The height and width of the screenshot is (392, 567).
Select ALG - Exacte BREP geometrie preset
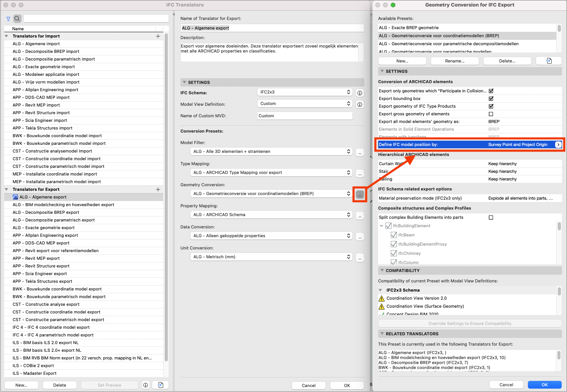coord(467,28)
